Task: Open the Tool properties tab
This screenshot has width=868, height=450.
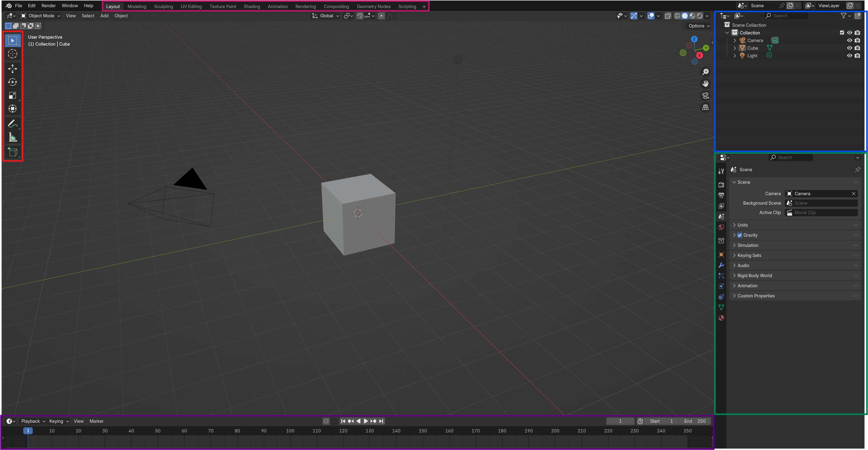Action: (721, 171)
